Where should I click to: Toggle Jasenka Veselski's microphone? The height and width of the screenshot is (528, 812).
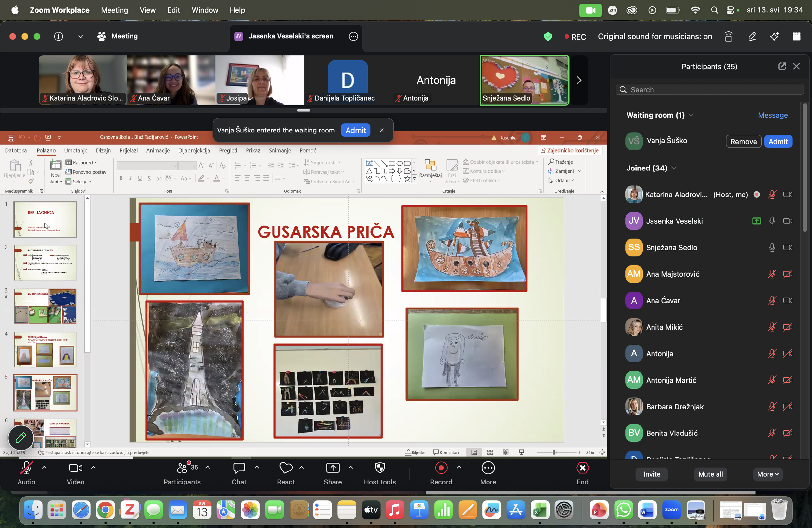click(772, 221)
